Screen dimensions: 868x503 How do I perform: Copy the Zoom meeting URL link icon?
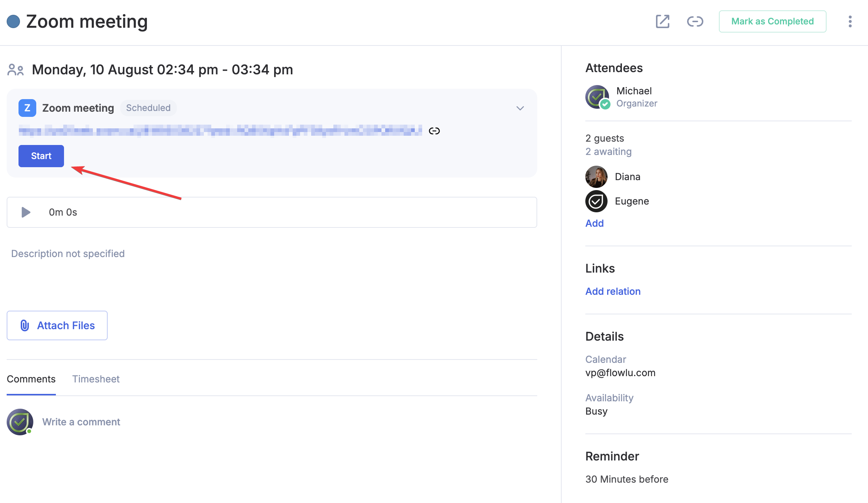[x=434, y=131]
